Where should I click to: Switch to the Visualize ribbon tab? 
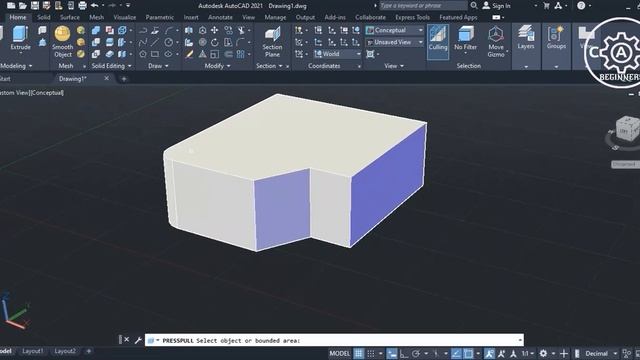tap(124, 17)
